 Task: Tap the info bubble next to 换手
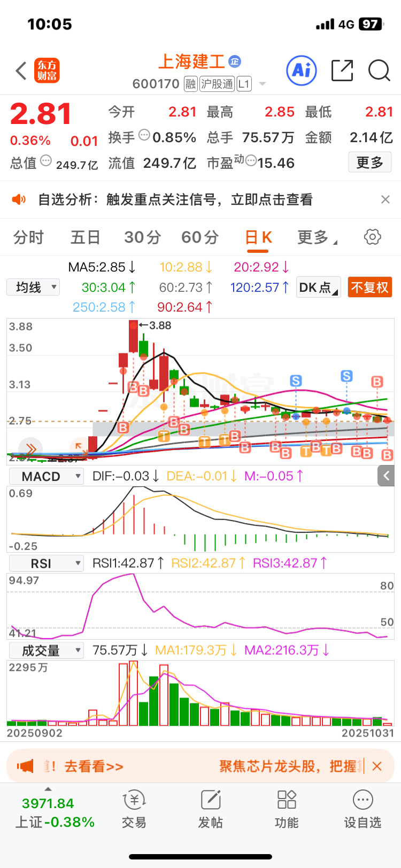[x=144, y=135]
